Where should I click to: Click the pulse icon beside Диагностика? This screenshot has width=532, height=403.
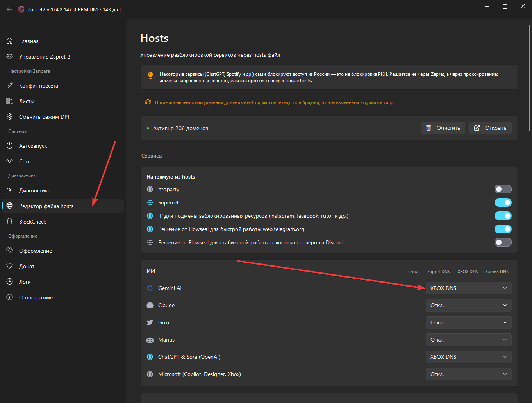point(10,190)
